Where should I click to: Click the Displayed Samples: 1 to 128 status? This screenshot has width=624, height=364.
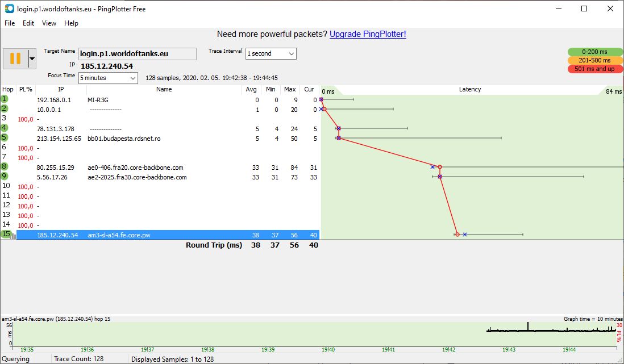(172, 359)
